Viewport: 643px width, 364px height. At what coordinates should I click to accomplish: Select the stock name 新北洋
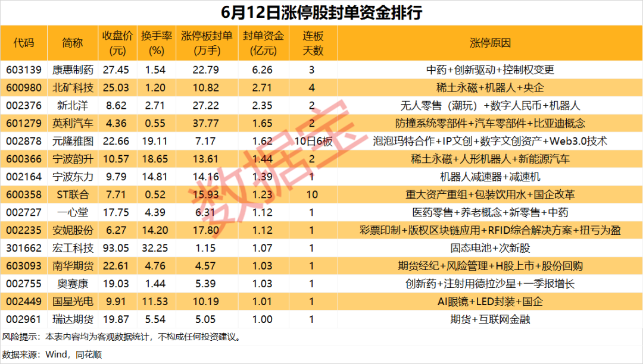(73, 105)
